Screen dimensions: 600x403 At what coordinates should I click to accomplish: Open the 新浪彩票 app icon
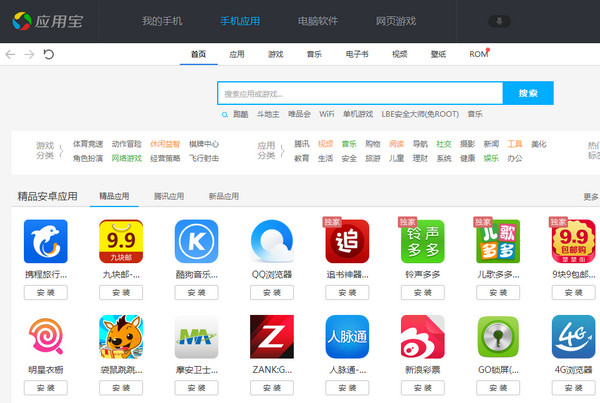tap(422, 337)
